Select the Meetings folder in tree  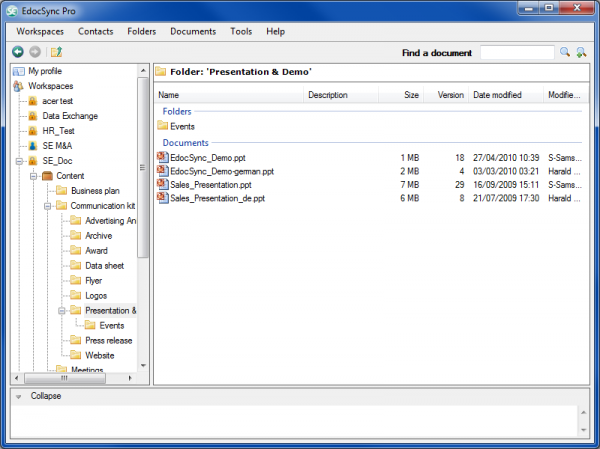(87, 369)
